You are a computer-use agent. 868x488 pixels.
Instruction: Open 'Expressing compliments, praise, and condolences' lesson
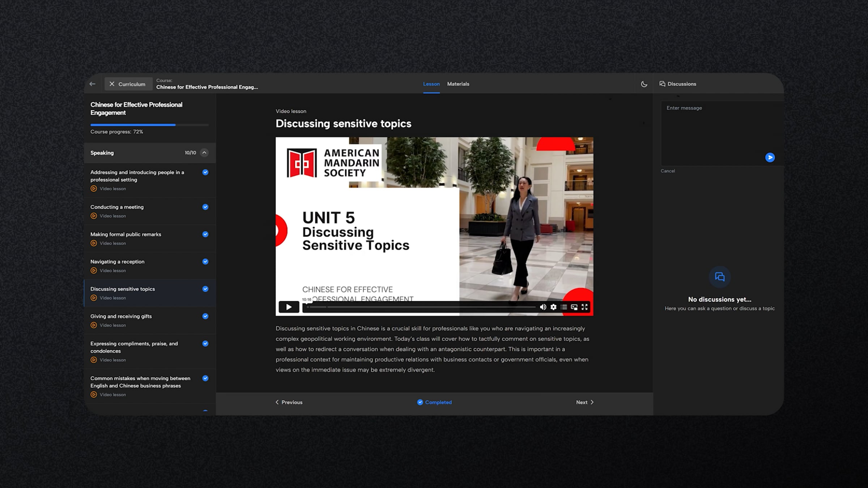(150, 351)
